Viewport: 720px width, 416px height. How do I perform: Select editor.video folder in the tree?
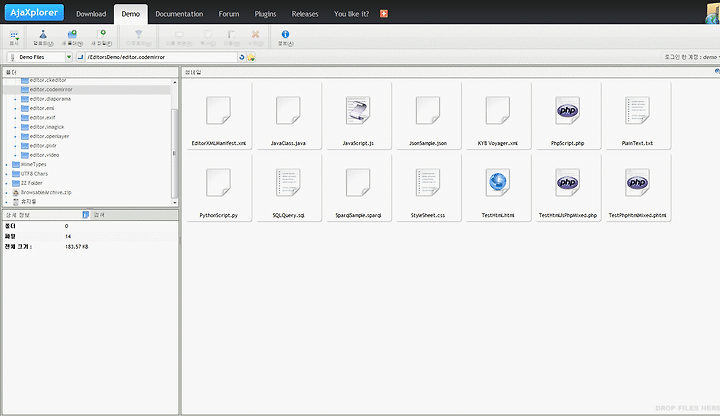coord(44,155)
